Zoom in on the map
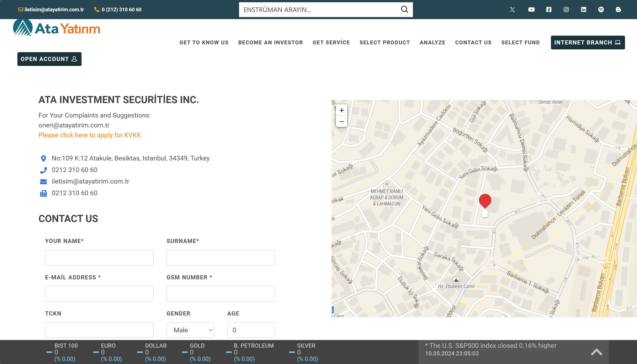 coord(341,110)
